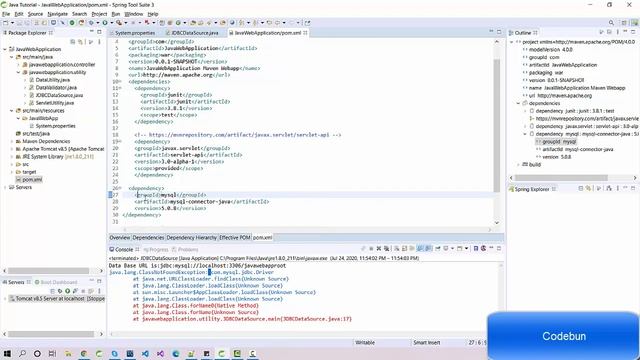Open the Project menu

(x=99, y=14)
